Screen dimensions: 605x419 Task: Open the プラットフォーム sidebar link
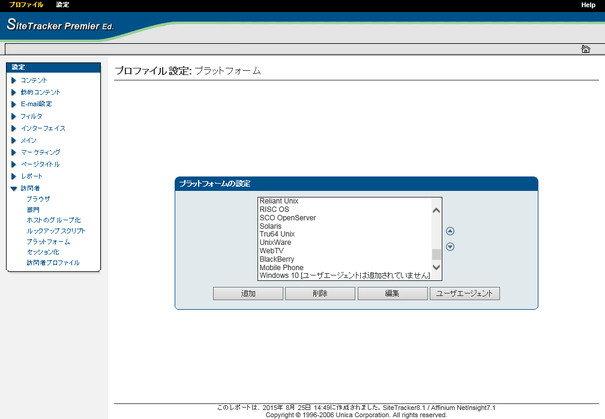point(48,242)
